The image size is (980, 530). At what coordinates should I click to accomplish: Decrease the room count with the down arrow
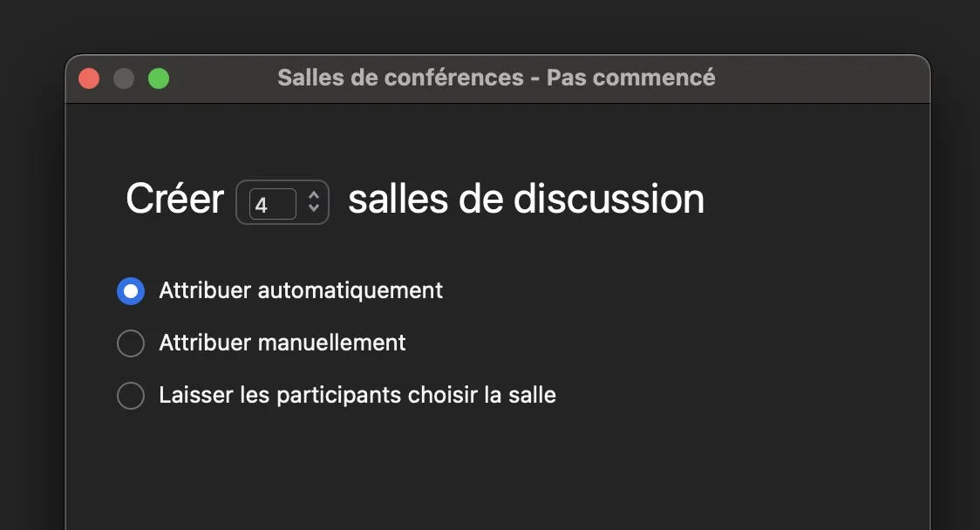point(314,210)
